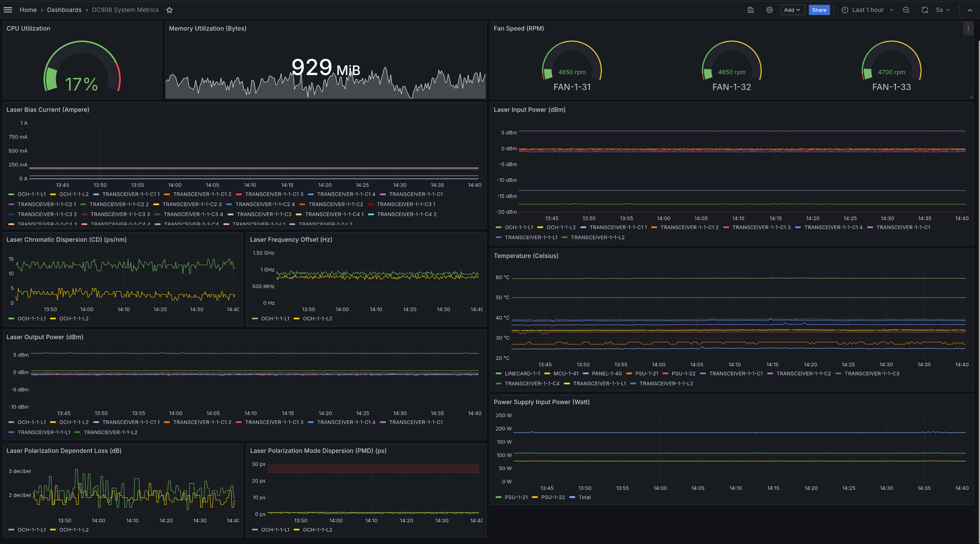The height and width of the screenshot is (544, 980).
Task: Expand the 5s refresh interval dropdown
Action: tap(943, 10)
